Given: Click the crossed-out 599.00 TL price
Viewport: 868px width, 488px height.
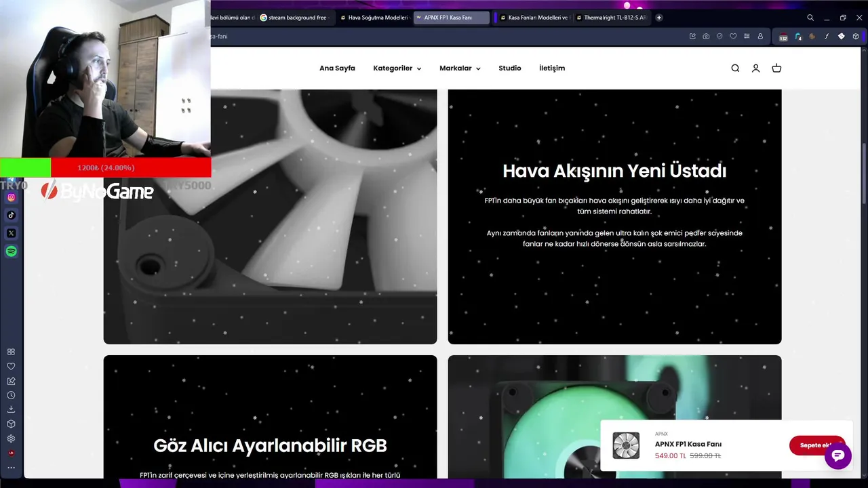Looking at the screenshot, I should click(x=705, y=456).
